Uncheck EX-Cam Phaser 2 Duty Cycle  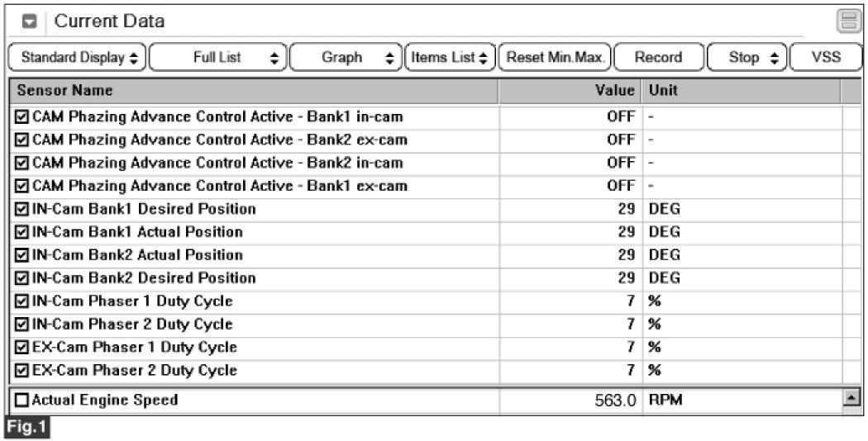21,370
